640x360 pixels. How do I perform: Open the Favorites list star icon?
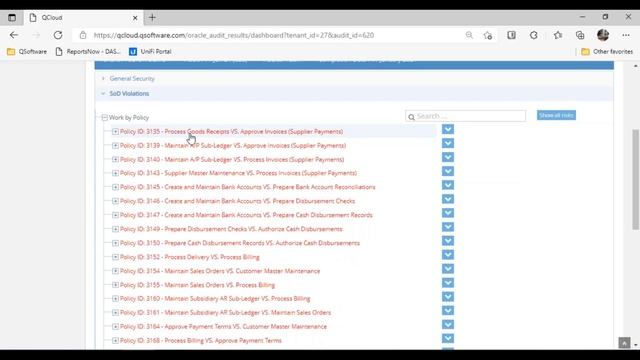(558, 35)
